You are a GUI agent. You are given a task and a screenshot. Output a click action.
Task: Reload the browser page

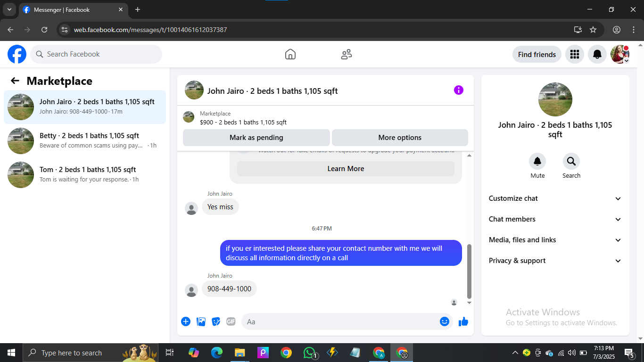(44, 30)
